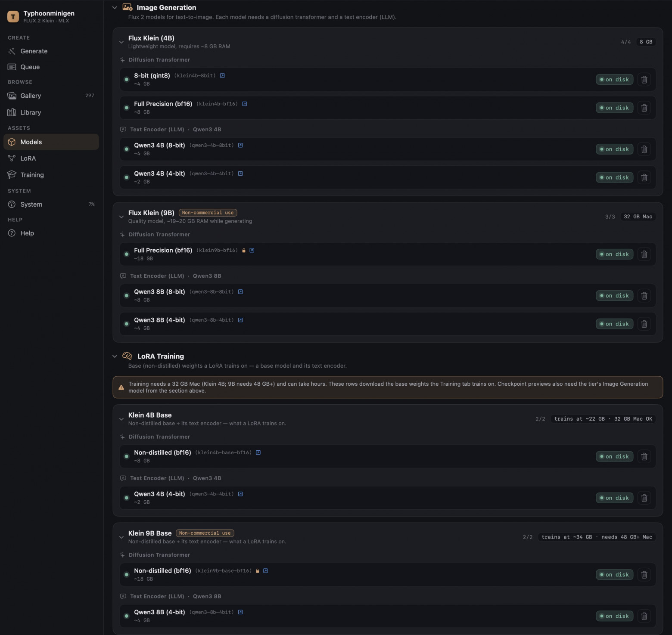Delete the klein9b-base-bf16 model
The height and width of the screenshot is (635, 672).
(644, 575)
